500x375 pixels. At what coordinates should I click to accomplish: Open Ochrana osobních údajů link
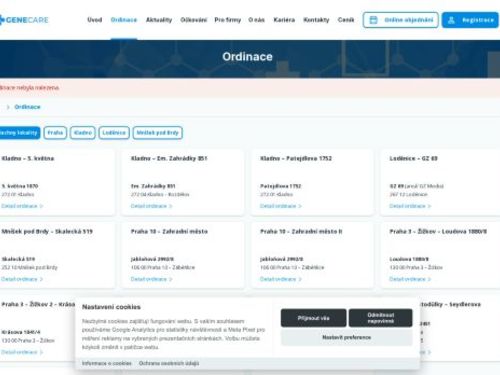point(169,363)
